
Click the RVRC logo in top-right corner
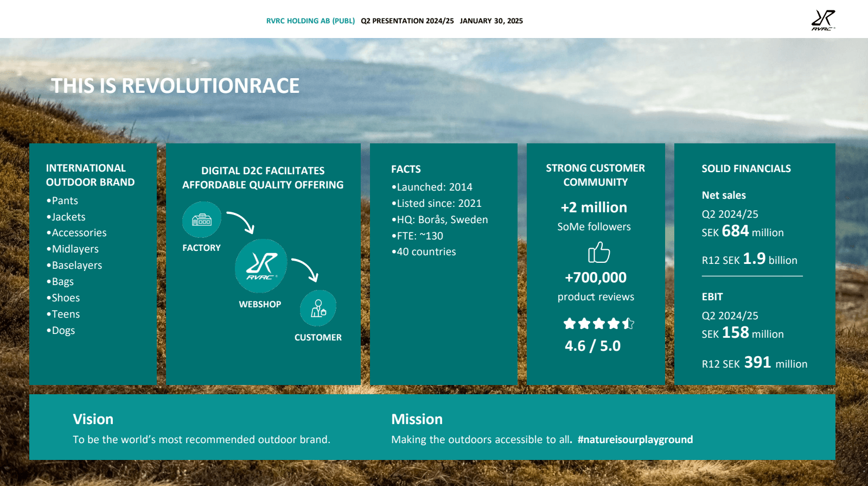[823, 20]
